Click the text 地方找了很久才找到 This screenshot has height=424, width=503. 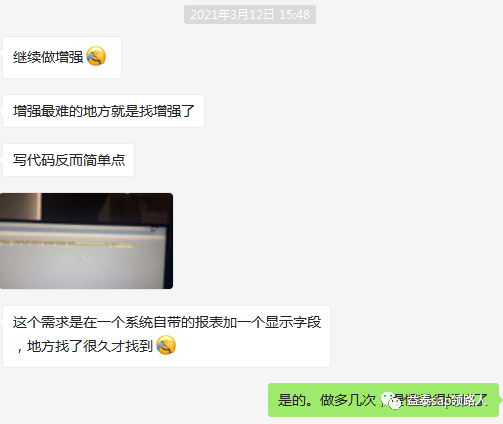(x=90, y=346)
